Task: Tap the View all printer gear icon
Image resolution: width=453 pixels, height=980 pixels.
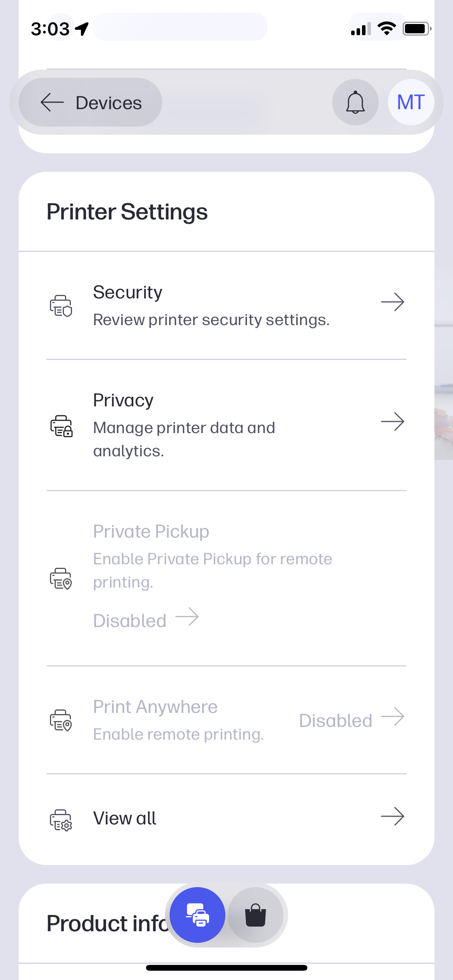Action: 61,820
